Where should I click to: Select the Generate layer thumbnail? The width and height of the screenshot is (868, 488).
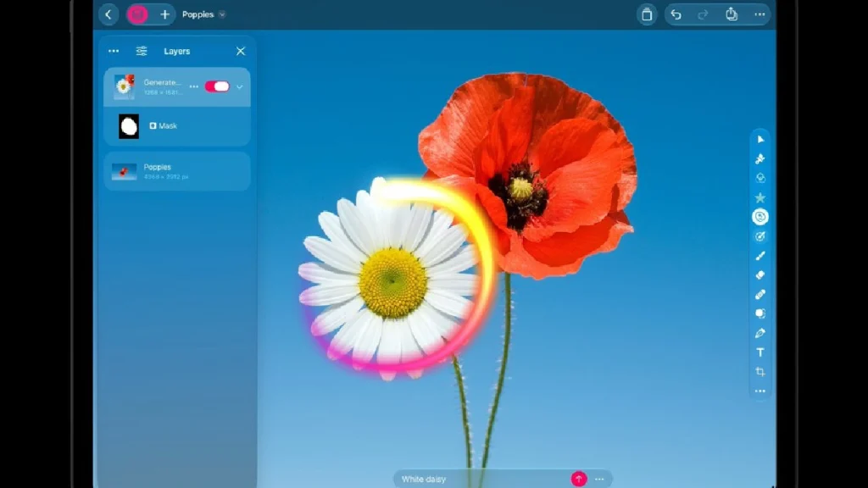click(124, 87)
